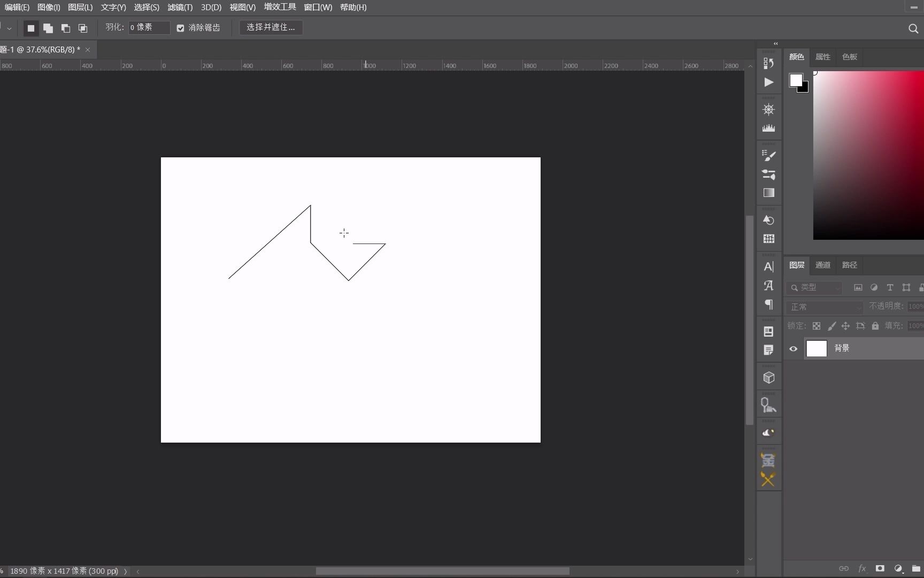This screenshot has width=924, height=578.
Task: Close the document tab
Action: (88, 50)
